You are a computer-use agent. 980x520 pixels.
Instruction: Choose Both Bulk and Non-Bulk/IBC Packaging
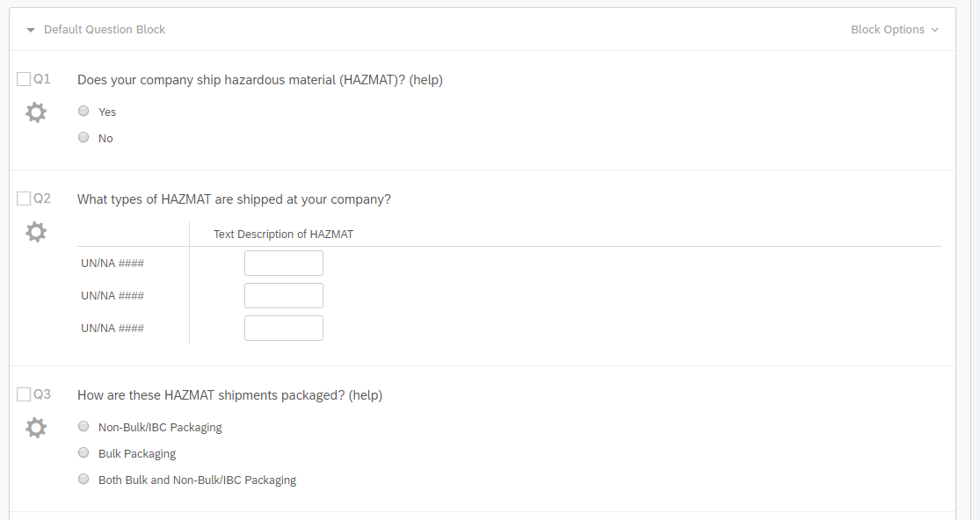pos(83,480)
